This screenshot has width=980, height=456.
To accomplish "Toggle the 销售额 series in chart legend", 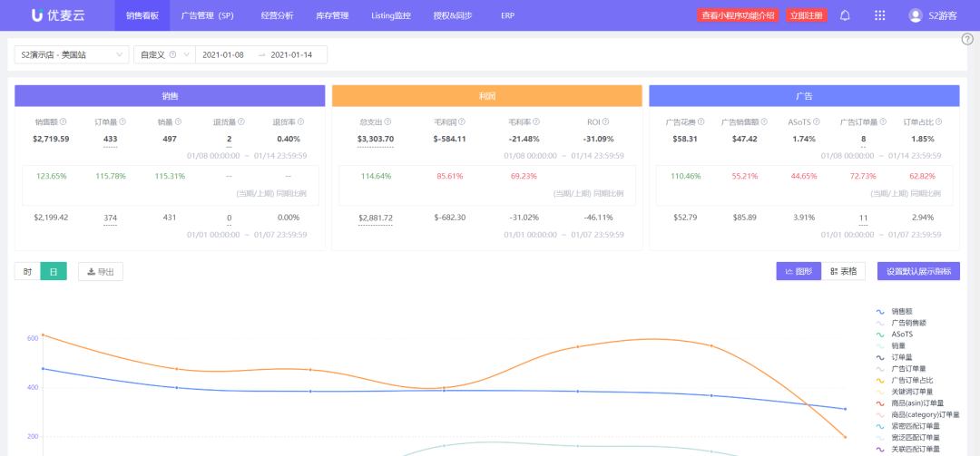I will coord(901,311).
